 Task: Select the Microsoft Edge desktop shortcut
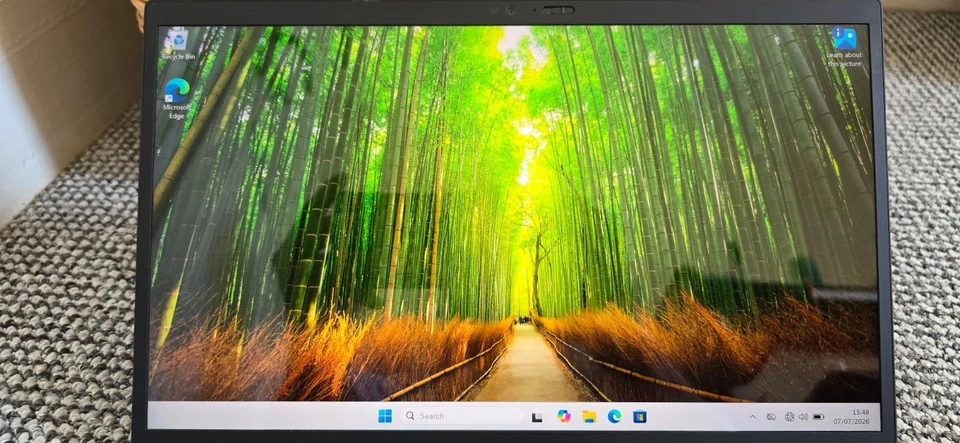(x=177, y=99)
